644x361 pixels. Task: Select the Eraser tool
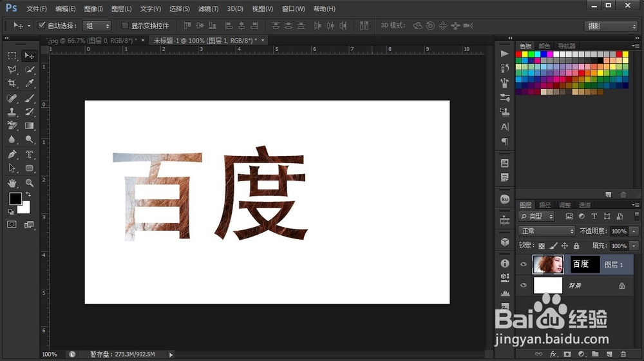click(x=12, y=126)
